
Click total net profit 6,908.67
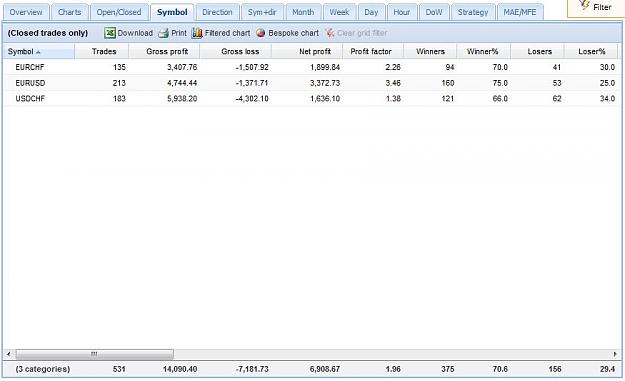(x=325, y=369)
